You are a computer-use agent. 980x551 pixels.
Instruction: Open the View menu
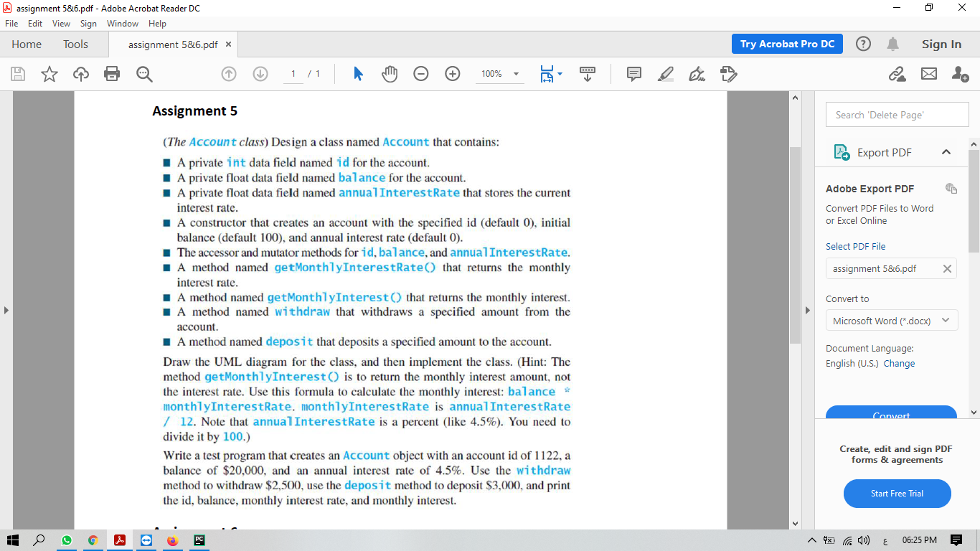[x=61, y=23]
